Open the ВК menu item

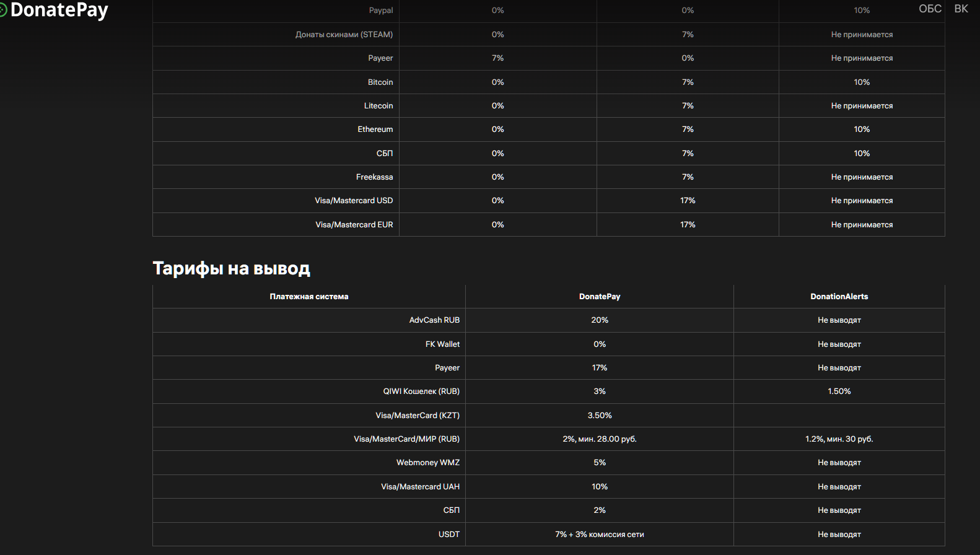point(961,9)
